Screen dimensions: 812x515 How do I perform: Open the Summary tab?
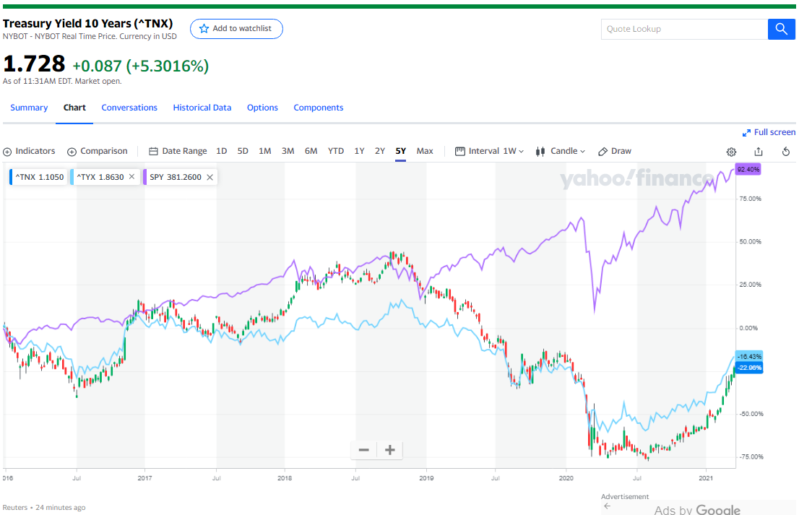point(29,108)
